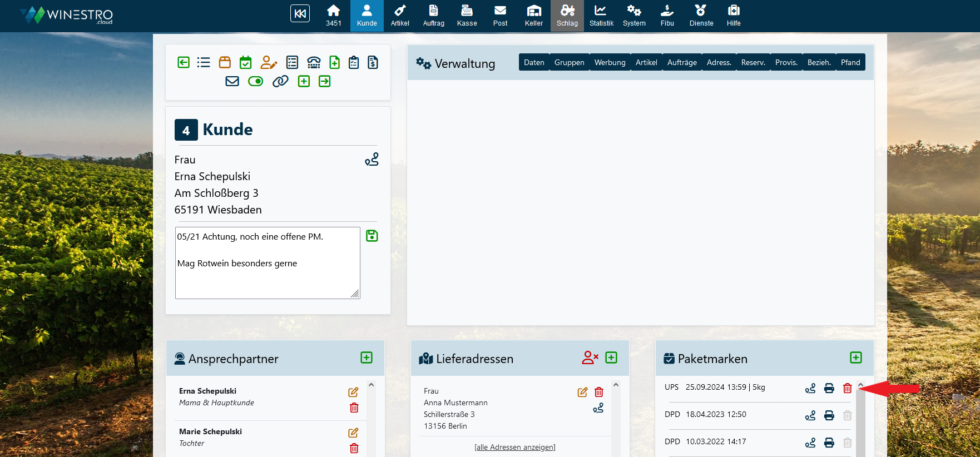The image size is (980, 457).
Task: Add new entry with Paketmarken plus button
Action: [856, 357]
